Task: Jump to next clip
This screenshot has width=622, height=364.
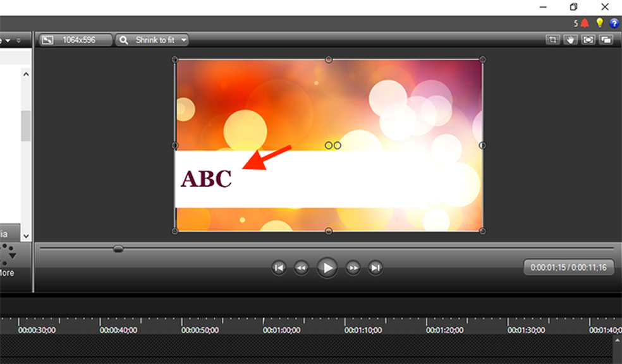Action: 375,268
